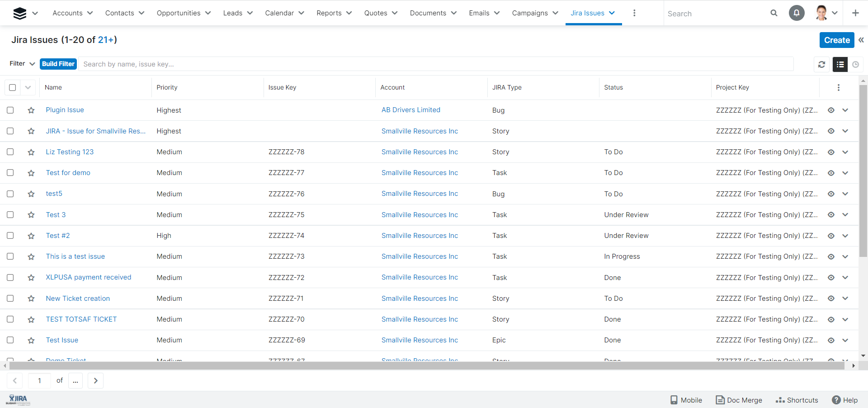Click the global search magnifier icon

774,13
